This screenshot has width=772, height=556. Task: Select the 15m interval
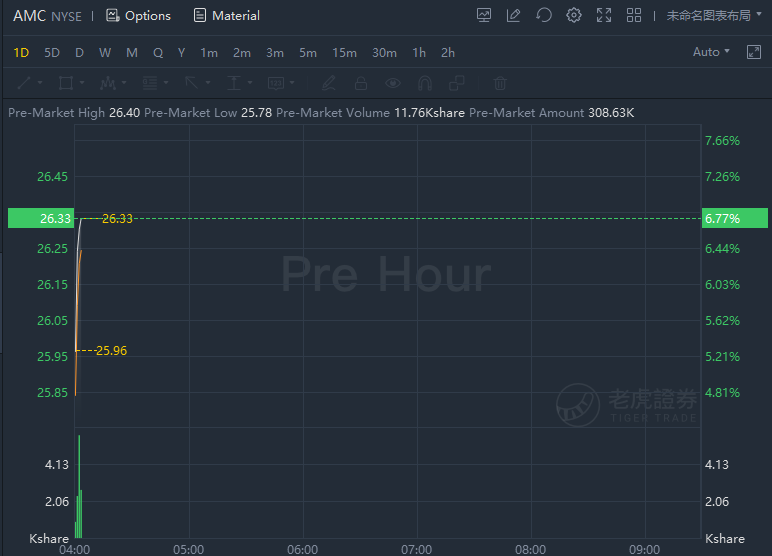pyautogui.click(x=344, y=53)
